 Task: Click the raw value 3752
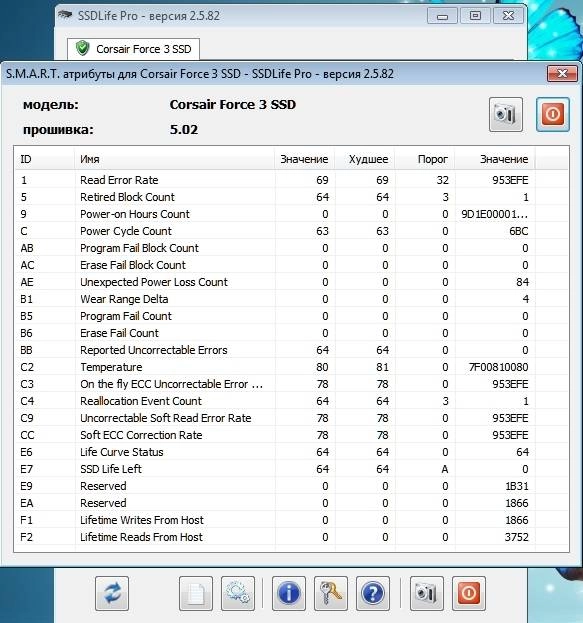tap(517, 537)
